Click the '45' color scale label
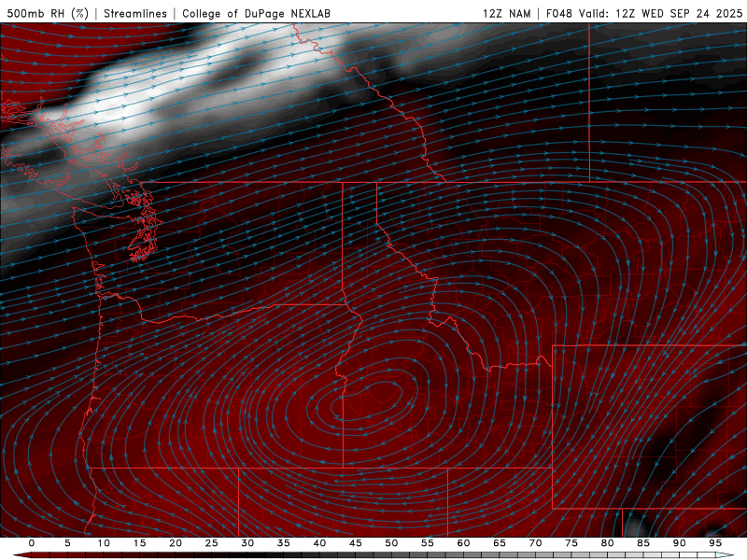 (356, 543)
